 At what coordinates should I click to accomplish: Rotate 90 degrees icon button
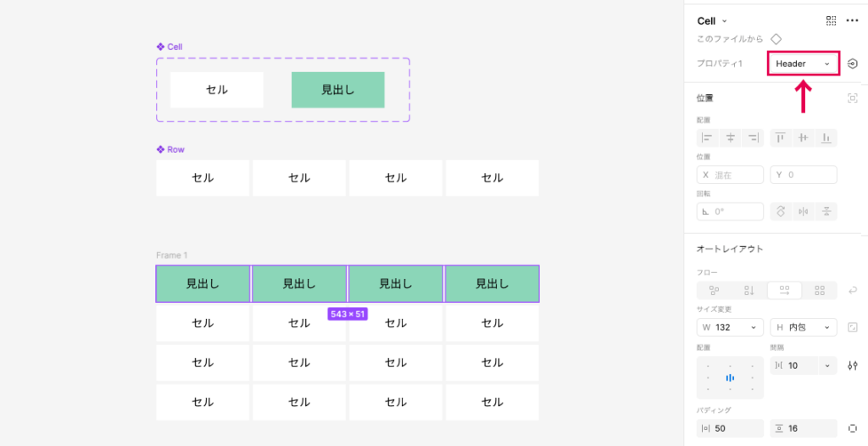tap(780, 211)
